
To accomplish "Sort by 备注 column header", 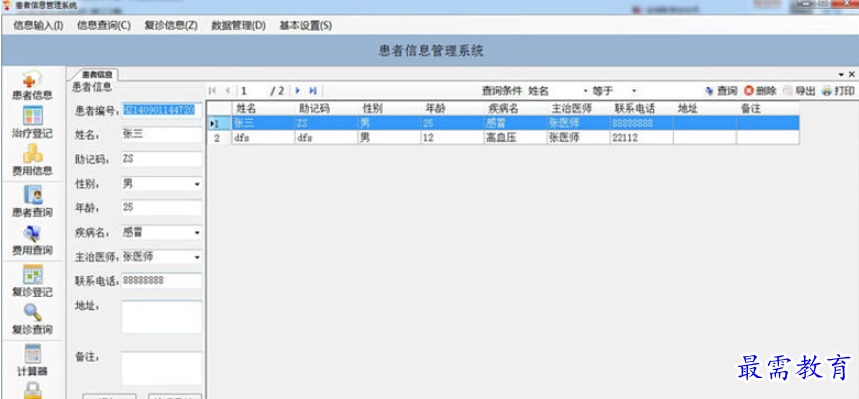I will point(768,108).
